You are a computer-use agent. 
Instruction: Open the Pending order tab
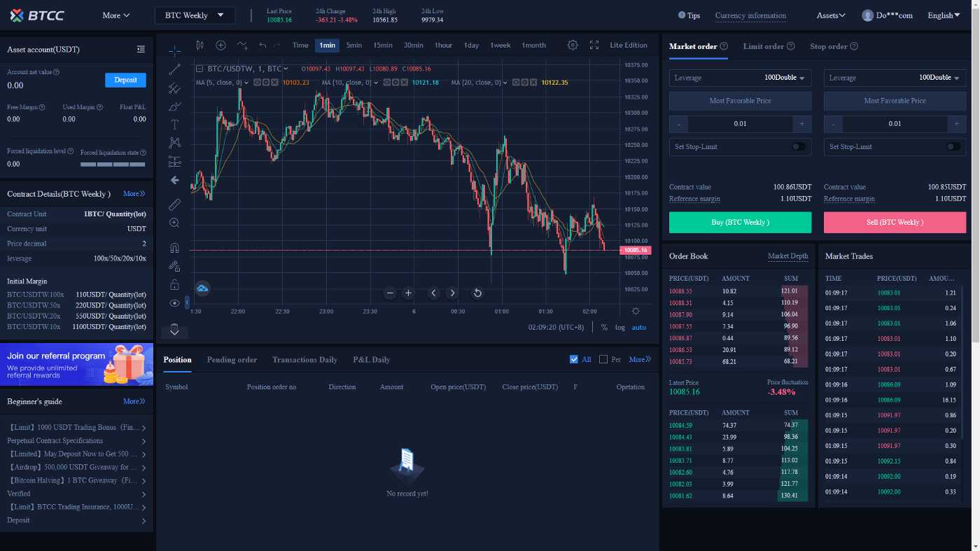point(232,360)
